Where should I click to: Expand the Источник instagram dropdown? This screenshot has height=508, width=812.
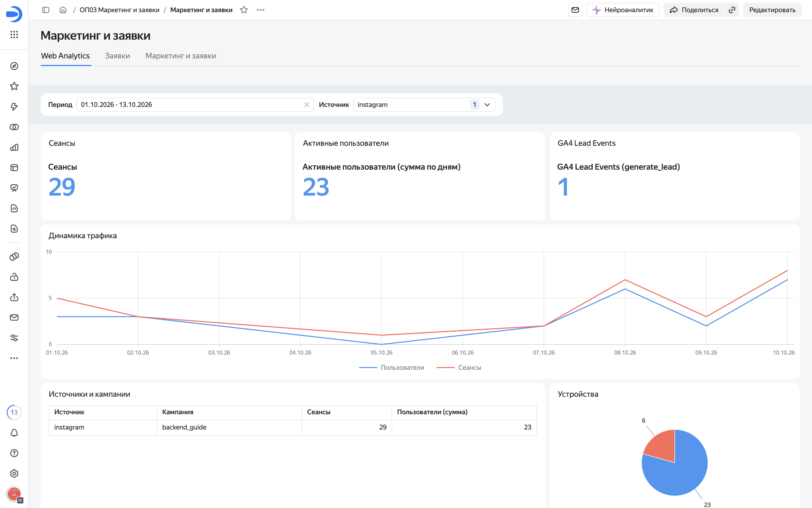click(424, 105)
